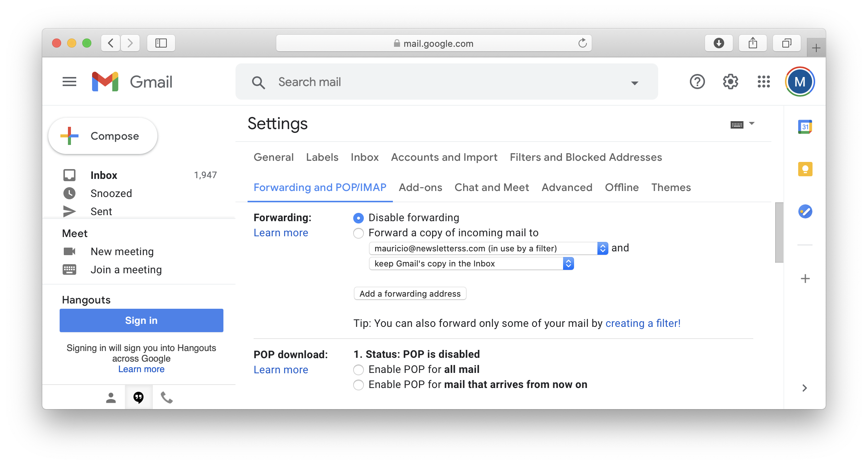Show Safari downloads

click(719, 43)
